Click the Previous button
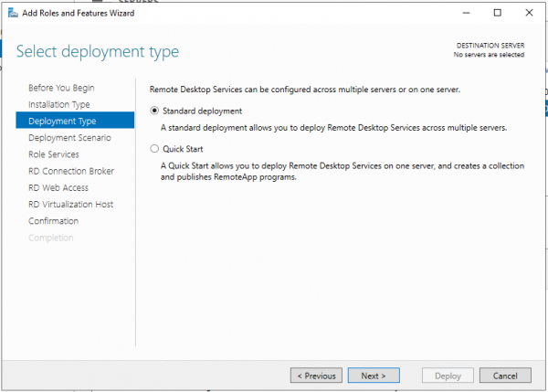Image resolution: width=548 pixels, height=392 pixels. (316, 376)
